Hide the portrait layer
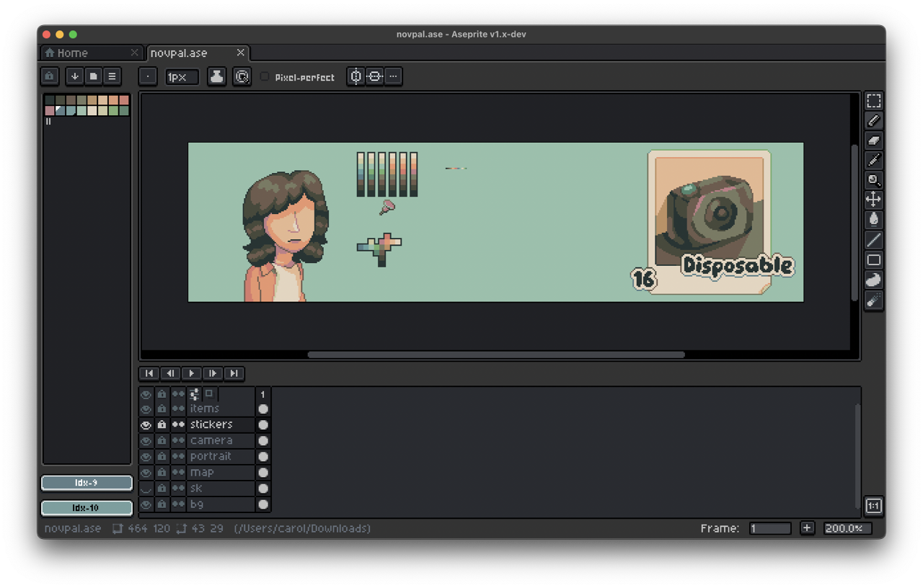 pos(146,457)
